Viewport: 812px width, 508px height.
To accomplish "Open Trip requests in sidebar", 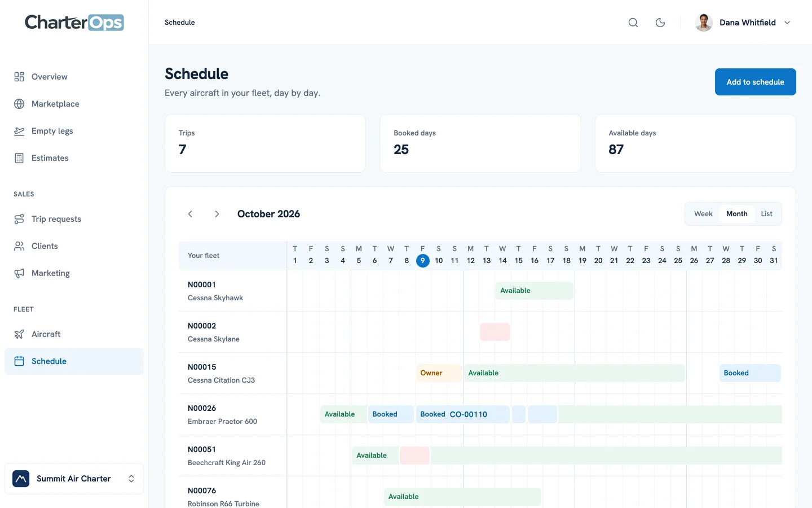I will pos(74,219).
